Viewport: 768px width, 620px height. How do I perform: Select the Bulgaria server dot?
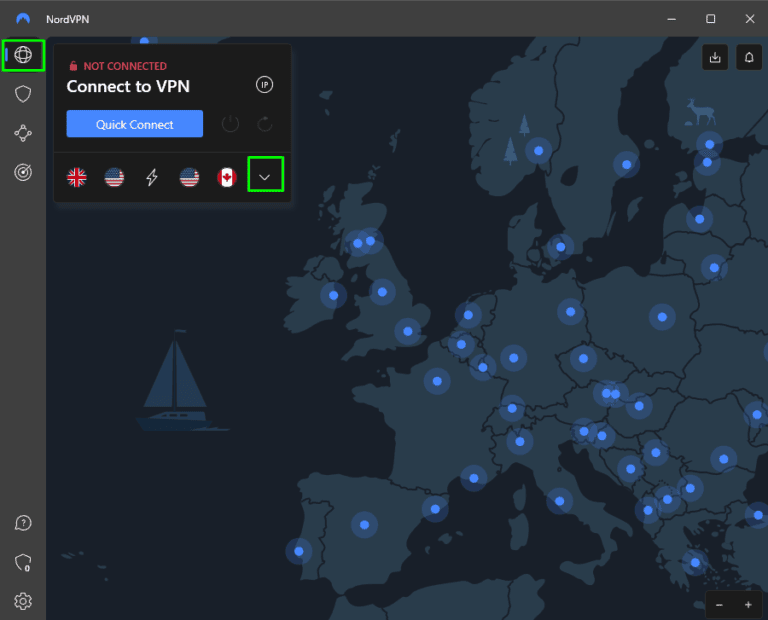[x=690, y=488]
